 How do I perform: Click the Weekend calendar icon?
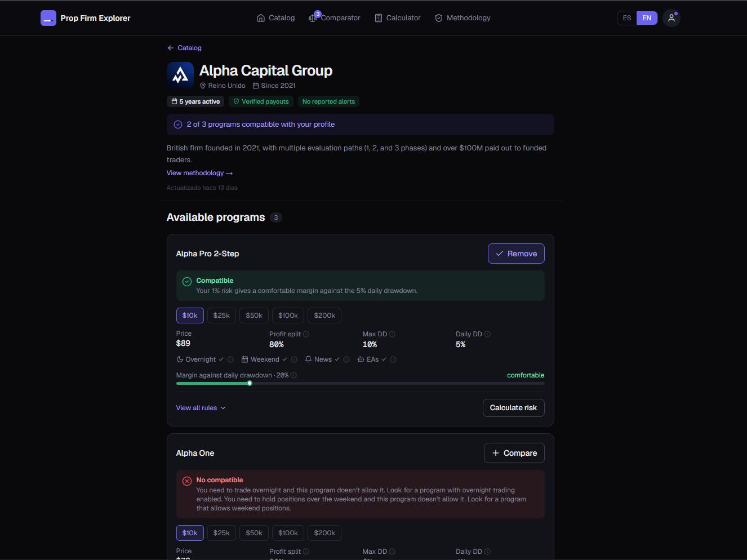245,359
